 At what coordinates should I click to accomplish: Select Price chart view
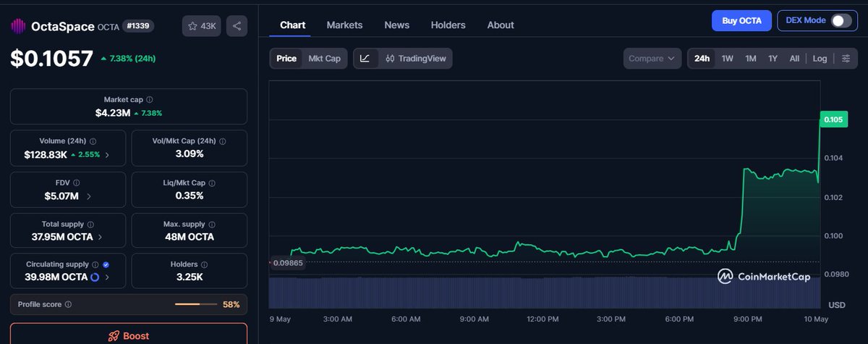(x=286, y=59)
